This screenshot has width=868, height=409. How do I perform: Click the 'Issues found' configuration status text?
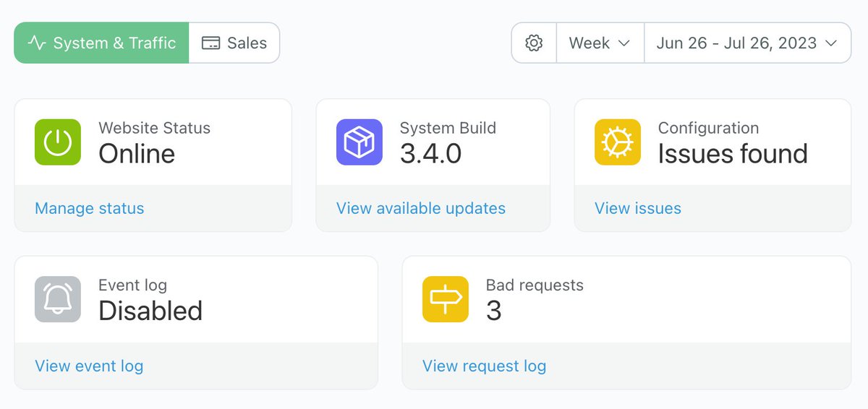pos(733,154)
